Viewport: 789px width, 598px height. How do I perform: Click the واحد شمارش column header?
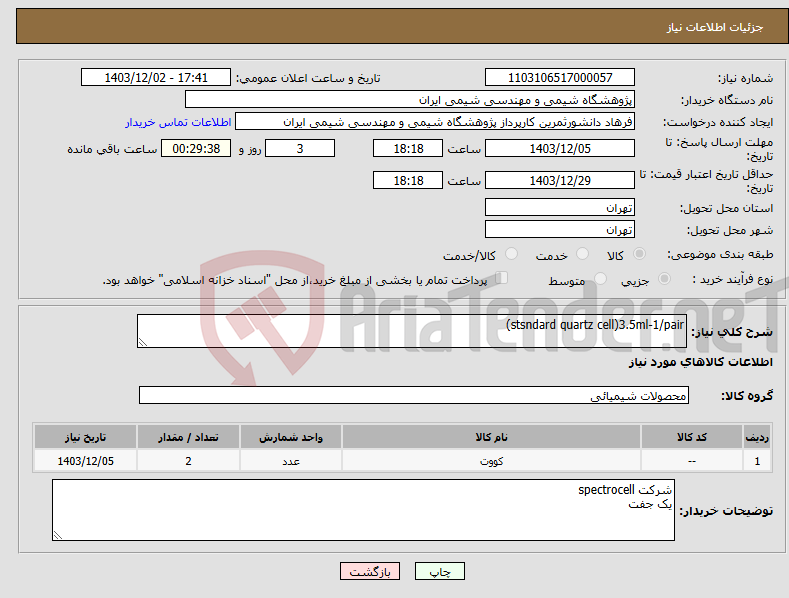291,437
